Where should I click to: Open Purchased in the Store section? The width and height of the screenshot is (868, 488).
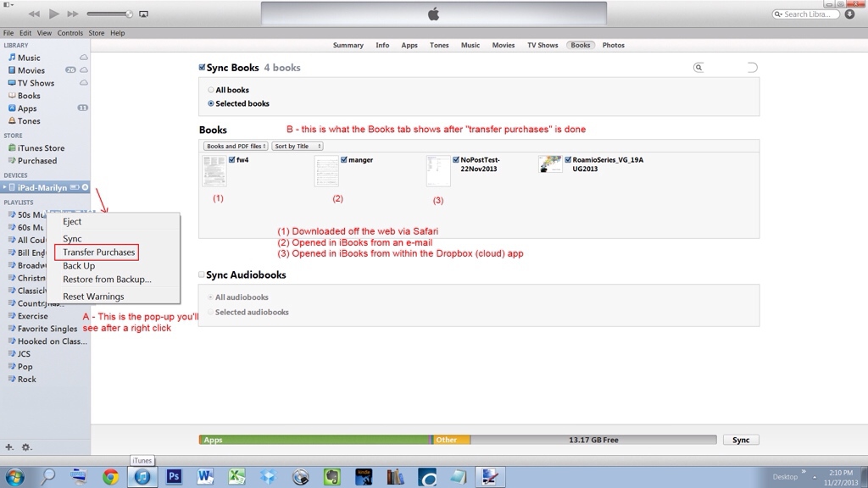pyautogui.click(x=37, y=161)
